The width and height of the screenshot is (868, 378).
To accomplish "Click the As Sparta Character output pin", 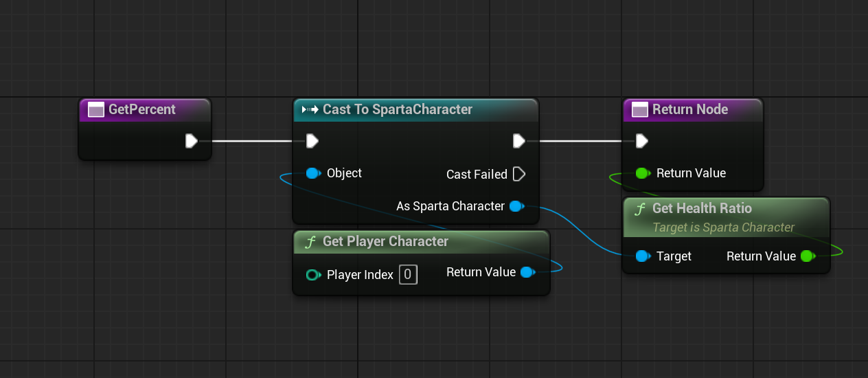I will coord(517,206).
